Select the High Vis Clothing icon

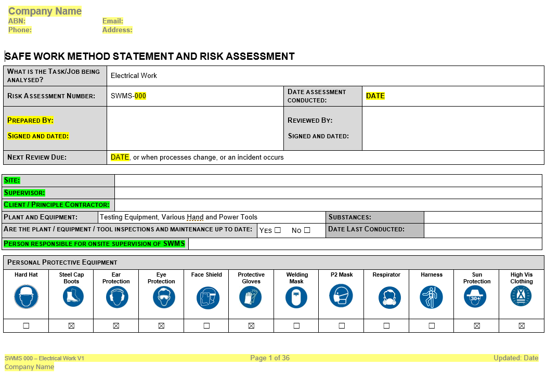pyautogui.click(x=521, y=296)
